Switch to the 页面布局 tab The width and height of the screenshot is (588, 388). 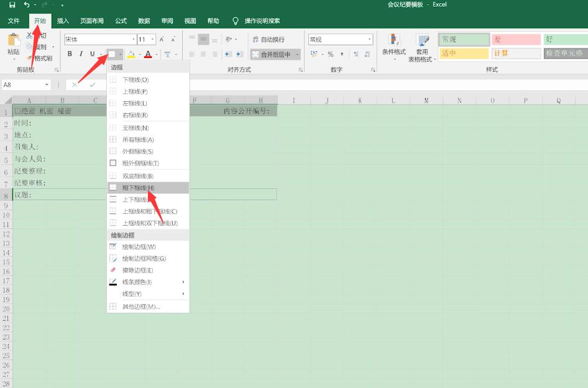coord(92,21)
